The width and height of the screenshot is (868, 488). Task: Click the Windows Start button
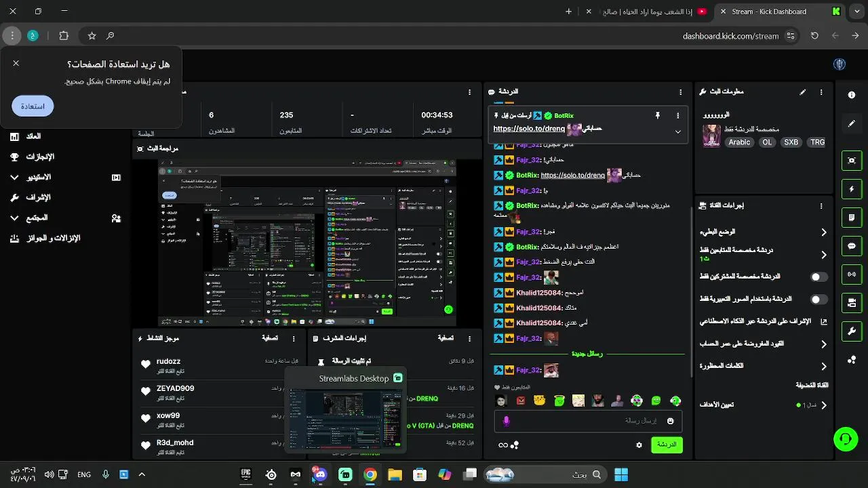point(621,474)
